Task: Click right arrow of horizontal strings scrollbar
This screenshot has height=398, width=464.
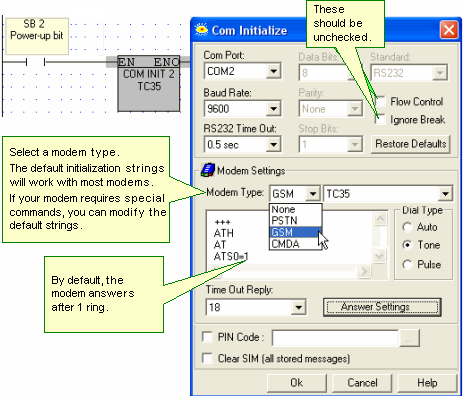Action: point(363,272)
